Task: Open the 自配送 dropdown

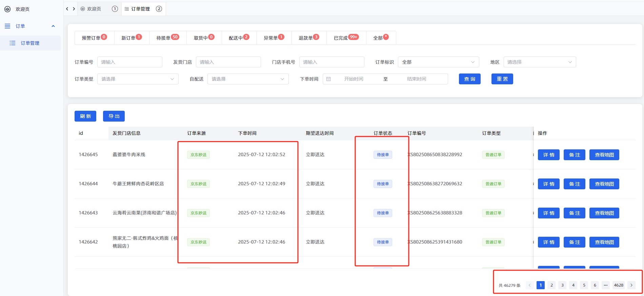Action: pos(248,79)
